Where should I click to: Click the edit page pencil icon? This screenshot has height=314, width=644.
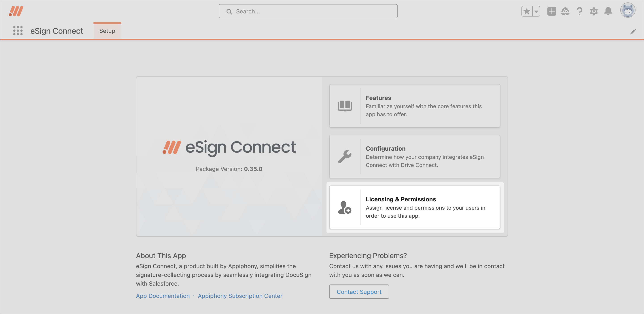pyautogui.click(x=633, y=32)
